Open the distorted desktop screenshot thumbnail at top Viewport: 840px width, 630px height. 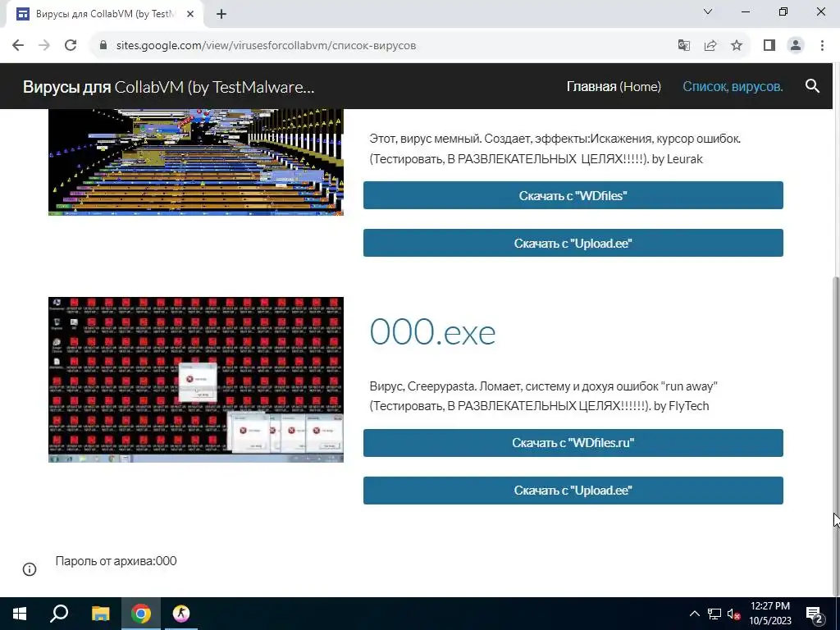[x=195, y=162]
